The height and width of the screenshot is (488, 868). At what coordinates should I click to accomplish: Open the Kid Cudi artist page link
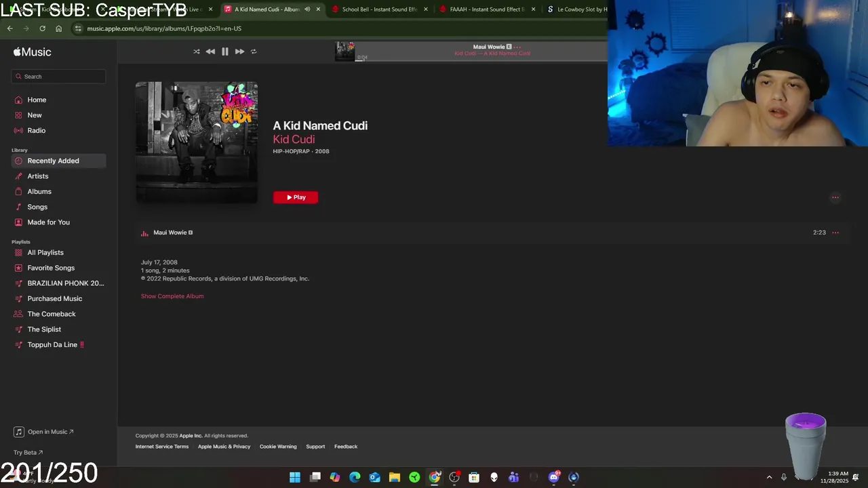[294, 139]
